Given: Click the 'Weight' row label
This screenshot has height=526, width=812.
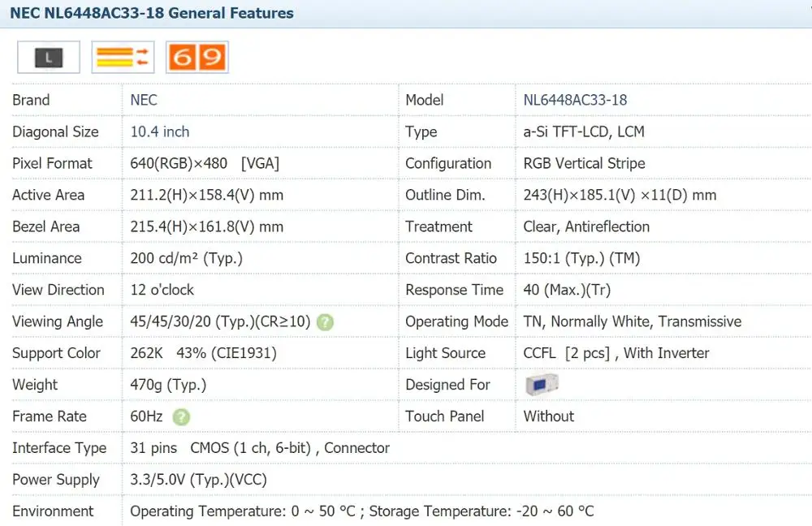Looking at the screenshot, I should 35,386.
